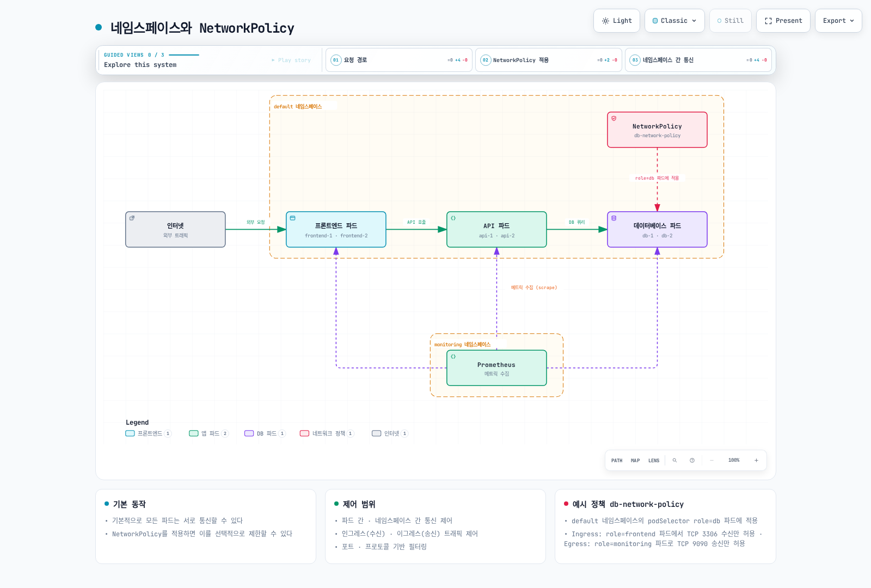The width and height of the screenshot is (871, 588).
Task: Toggle the DB 파드 legend filter
Action: (265, 433)
